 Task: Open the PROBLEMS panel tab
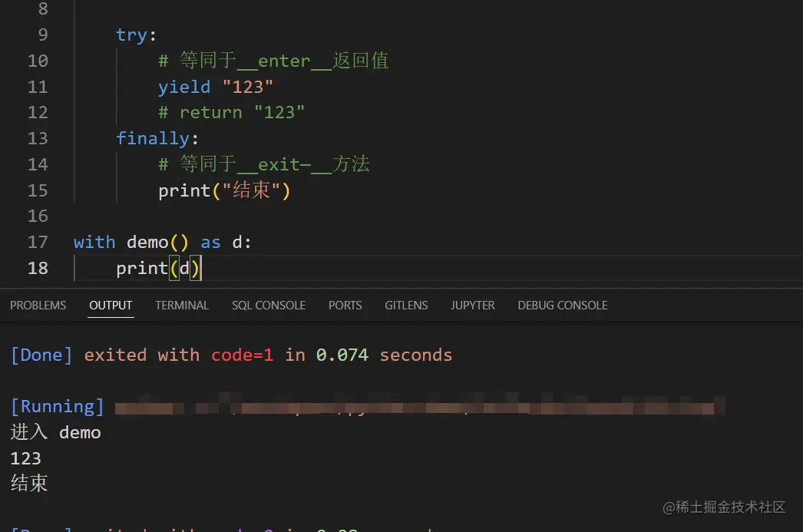point(38,306)
